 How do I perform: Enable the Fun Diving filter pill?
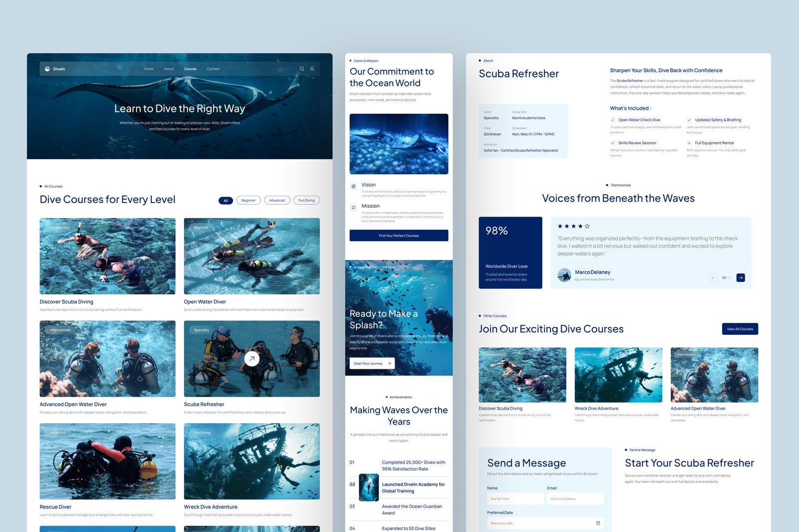coord(306,200)
